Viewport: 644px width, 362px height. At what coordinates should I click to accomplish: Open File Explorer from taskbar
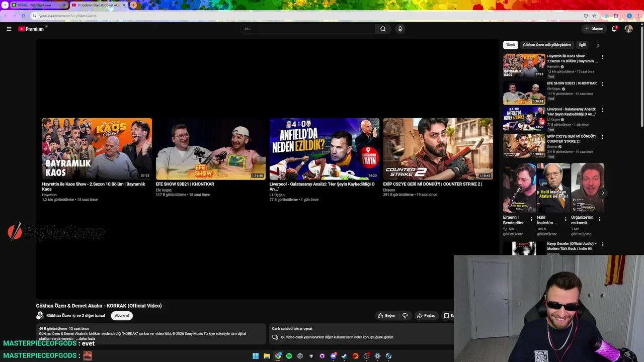tap(267, 356)
